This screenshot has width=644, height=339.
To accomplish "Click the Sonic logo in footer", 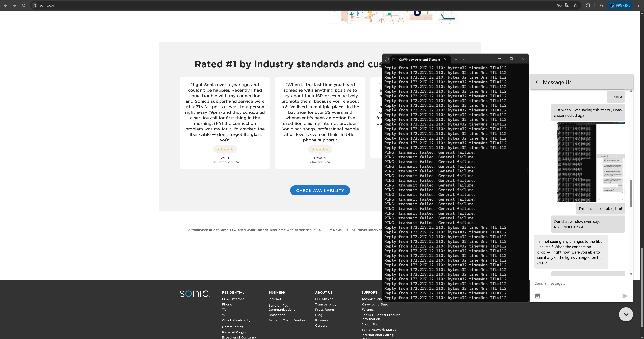I will click(195, 294).
